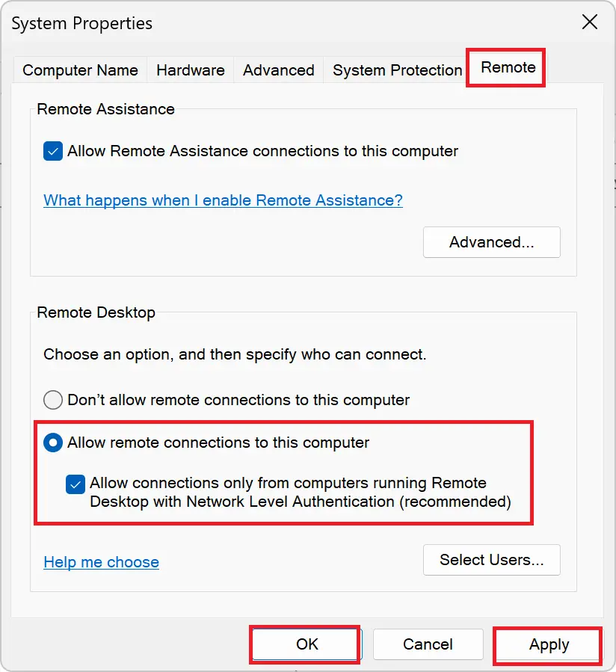Click the Help me choose link

click(101, 561)
